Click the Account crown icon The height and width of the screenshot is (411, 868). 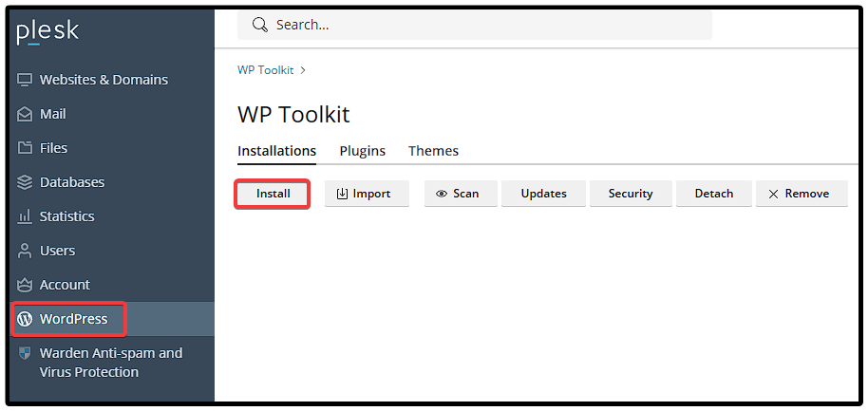point(25,285)
